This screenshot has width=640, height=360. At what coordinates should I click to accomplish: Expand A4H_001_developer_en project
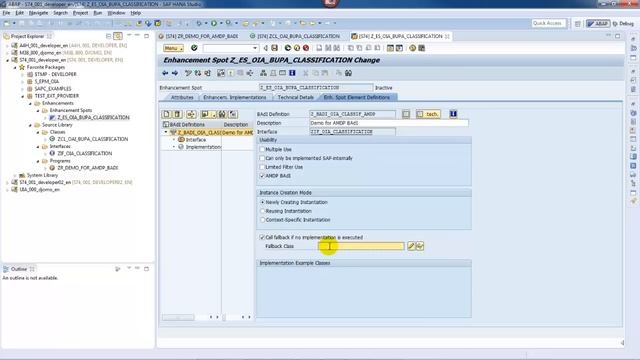click(7, 46)
